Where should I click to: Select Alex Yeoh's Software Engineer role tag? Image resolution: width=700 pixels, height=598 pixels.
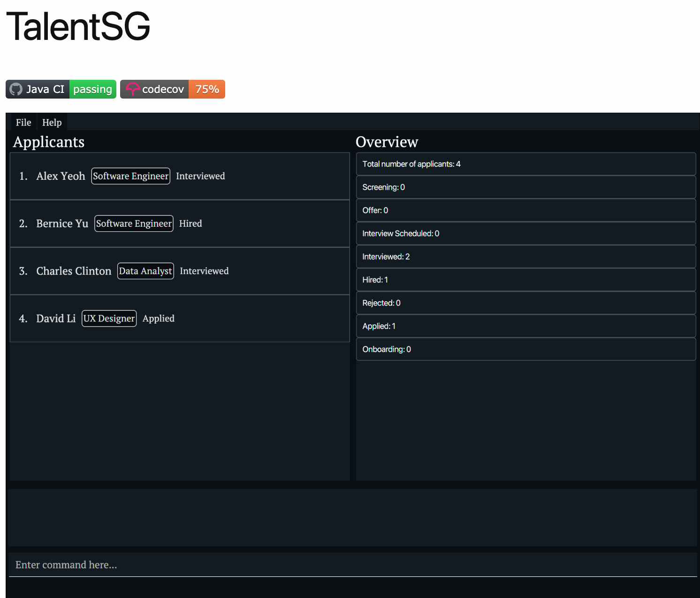[x=130, y=176]
